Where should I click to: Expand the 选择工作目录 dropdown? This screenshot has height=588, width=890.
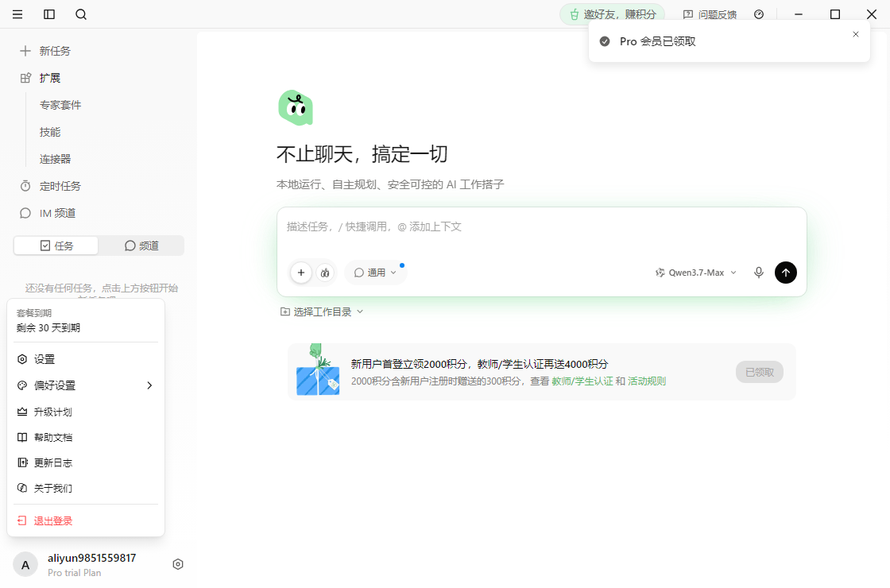point(322,311)
